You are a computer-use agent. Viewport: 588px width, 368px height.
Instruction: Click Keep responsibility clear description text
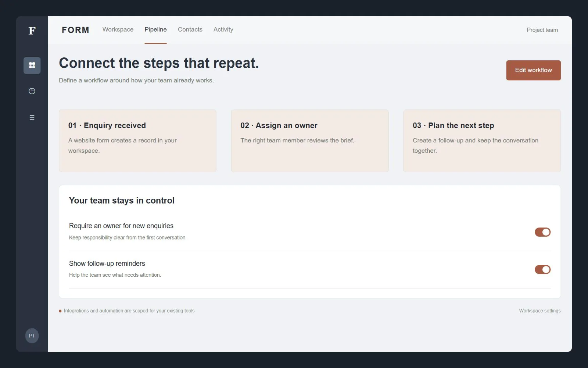[x=128, y=238]
